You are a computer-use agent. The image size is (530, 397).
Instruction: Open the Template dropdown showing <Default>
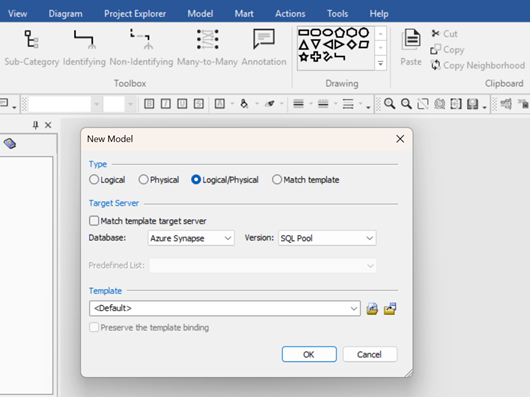click(x=225, y=308)
